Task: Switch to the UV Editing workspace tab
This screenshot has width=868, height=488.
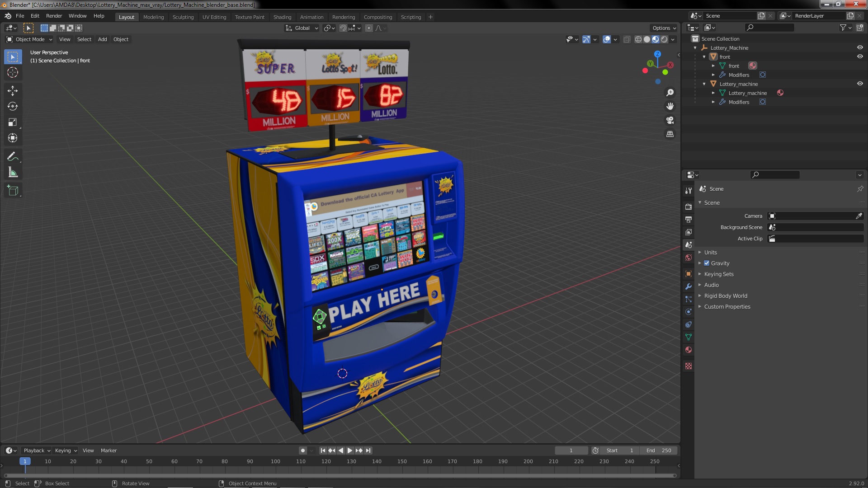Action: click(x=214, y=17)
